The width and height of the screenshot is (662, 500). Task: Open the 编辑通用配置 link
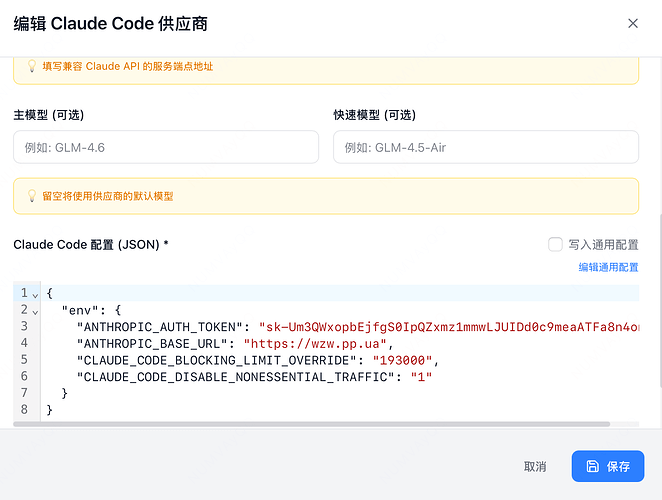pyautogui.click(x=608, y=267)
